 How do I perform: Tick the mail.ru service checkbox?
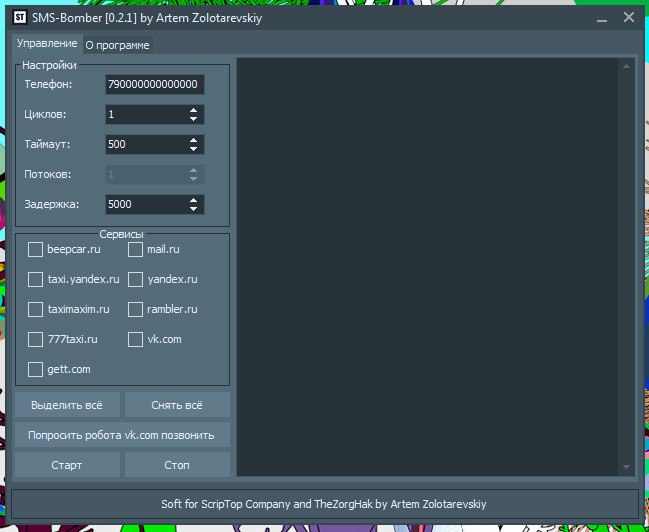[136, 249]
